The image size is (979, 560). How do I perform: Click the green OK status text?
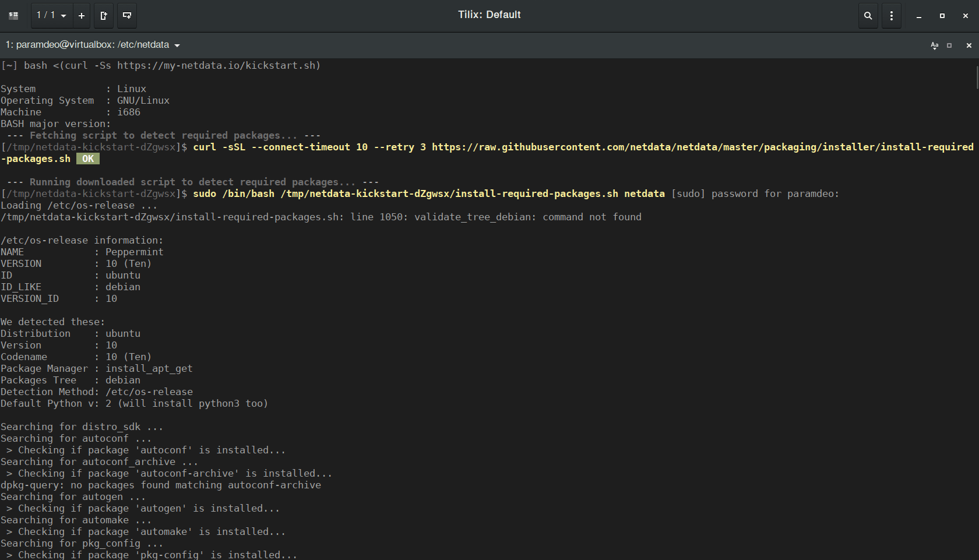[x=88, y=159]
